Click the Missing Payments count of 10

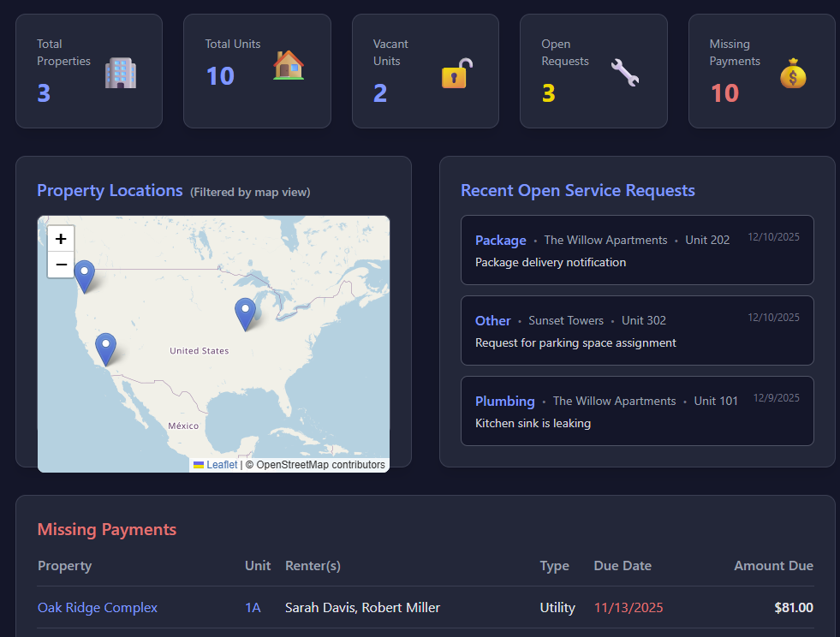[x=724, y=92]
